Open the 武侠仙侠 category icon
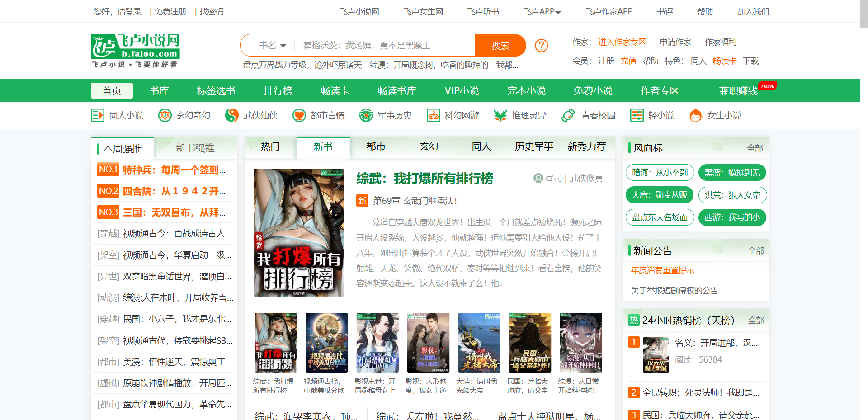 (x=232, y=115)
